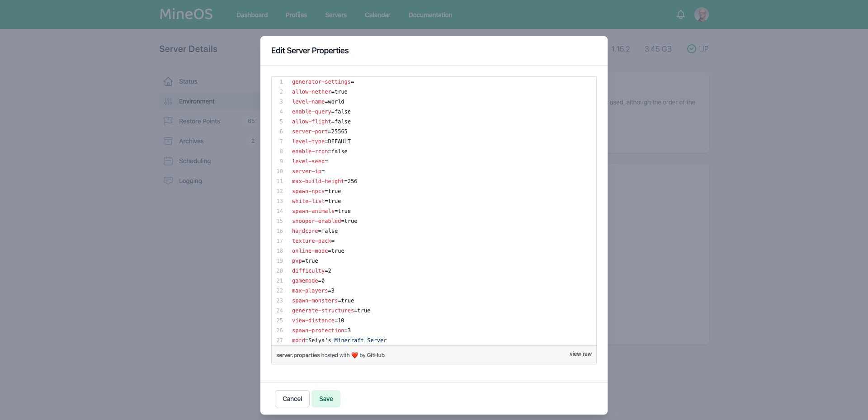The image size is (868, 420).
Task: Cancel editing the server properties
Action: click(x=292, y=399)
